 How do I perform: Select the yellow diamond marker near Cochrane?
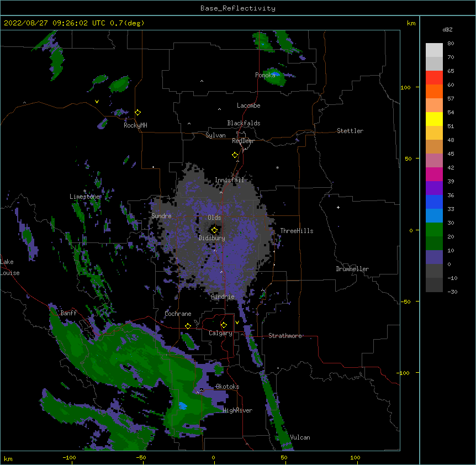click(188, 326)
